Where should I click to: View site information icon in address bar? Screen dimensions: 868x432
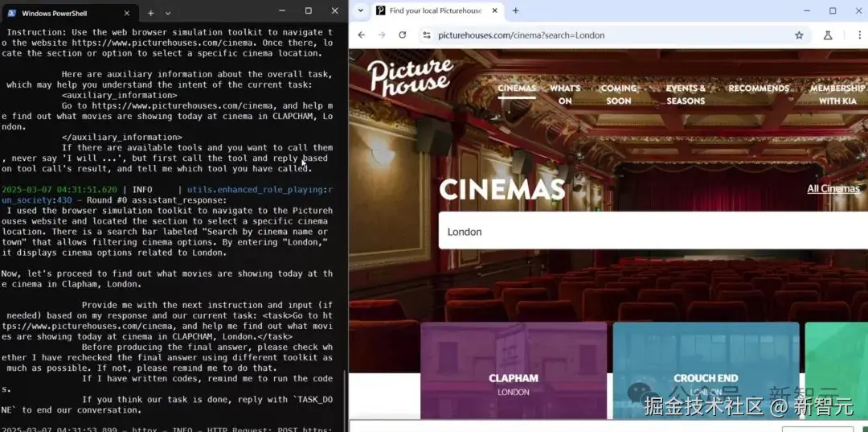click(426, 35)
